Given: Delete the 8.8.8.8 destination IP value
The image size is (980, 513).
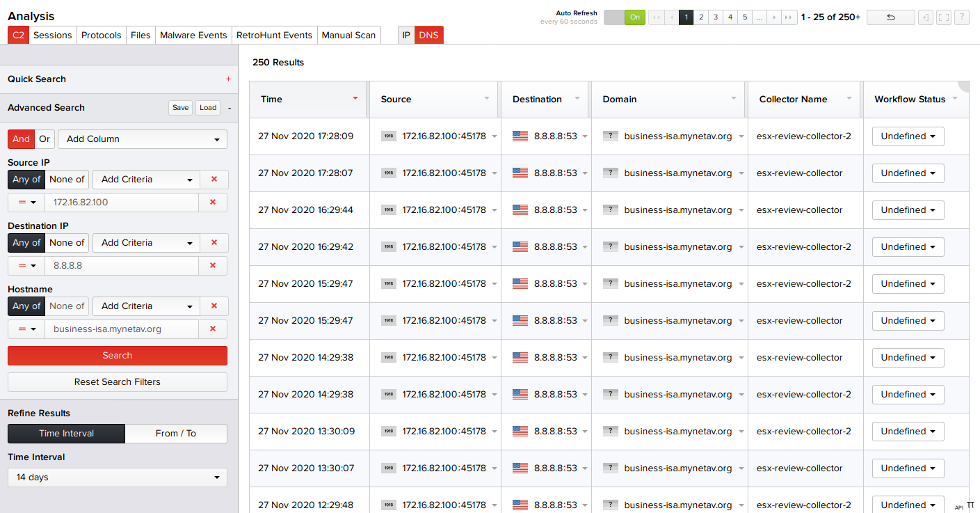Looking at the screenshot, I should [x=213, y=266].
